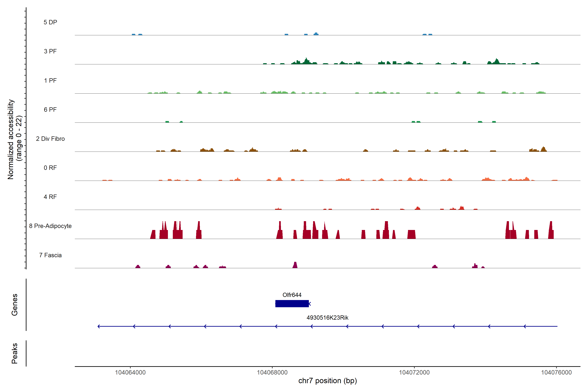This screenshot has height=392, width=588.
Task: Click the 6 PF track label
Action: coord(50,109)
